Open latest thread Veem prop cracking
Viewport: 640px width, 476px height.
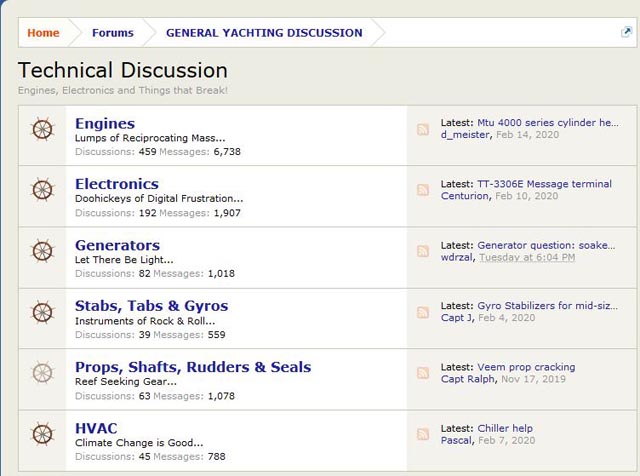coord(526,367)
